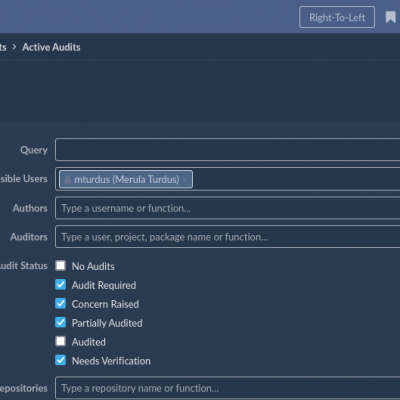Viewport: 400px width, 400px height.
Task: Uncheck the Concern Raised checkbox
Action: coord(61,303)
